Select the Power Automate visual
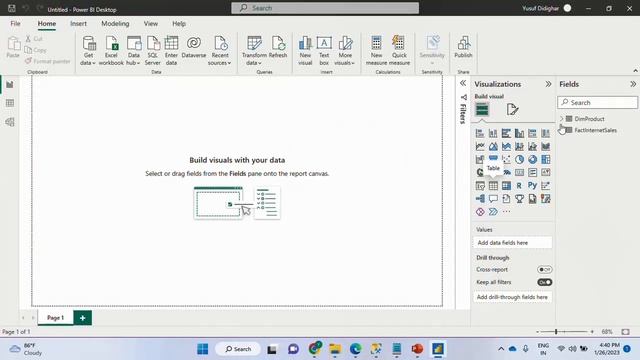Screen dimensions: 640x360 click(x=493, y=212)
